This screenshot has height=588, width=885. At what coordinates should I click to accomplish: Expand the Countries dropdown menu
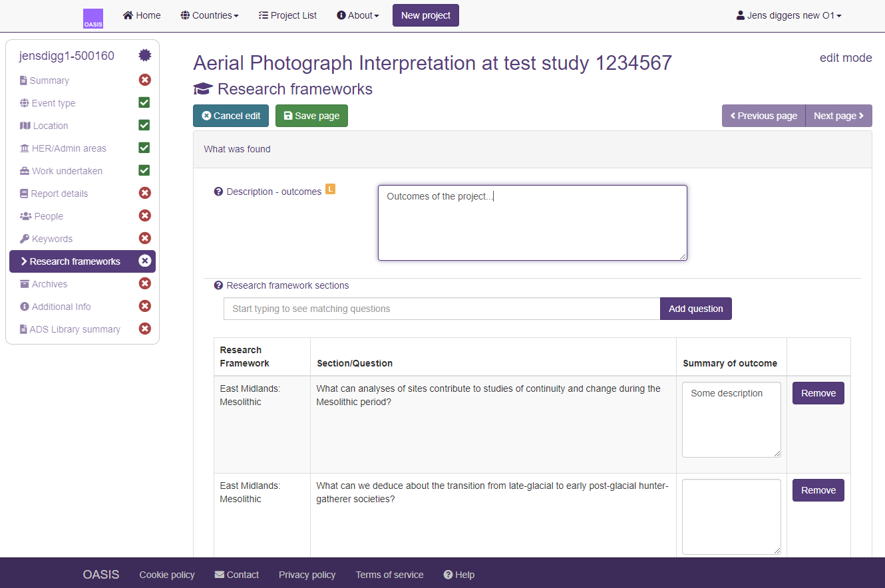coord(210,15)
